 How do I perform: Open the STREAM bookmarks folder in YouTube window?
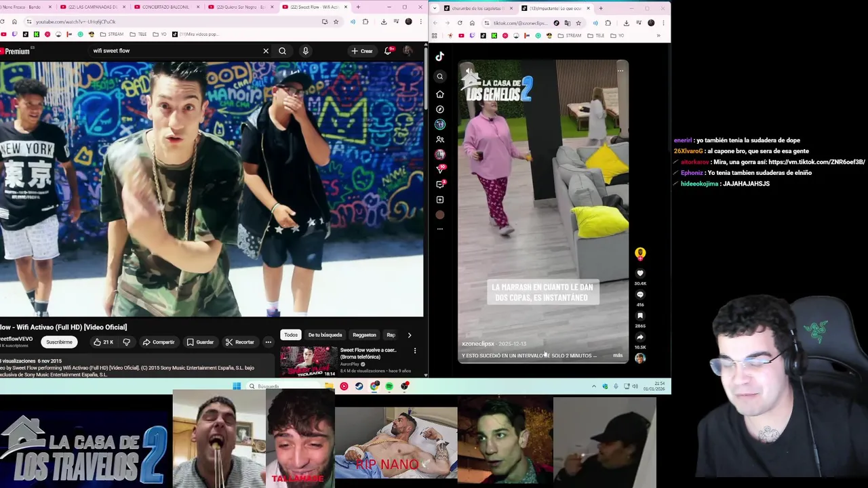[111, 34]
